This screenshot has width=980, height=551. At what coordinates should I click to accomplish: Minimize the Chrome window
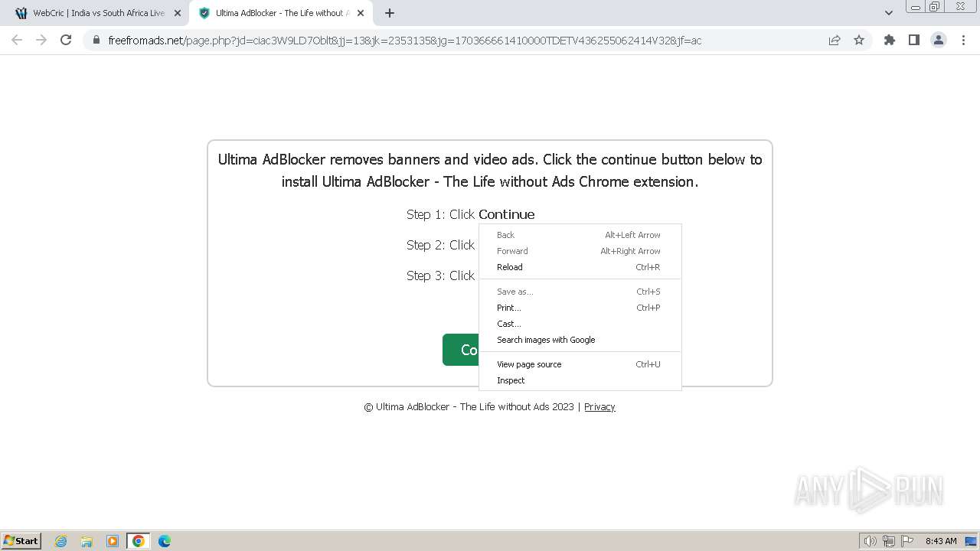click(x=915, y=7)
